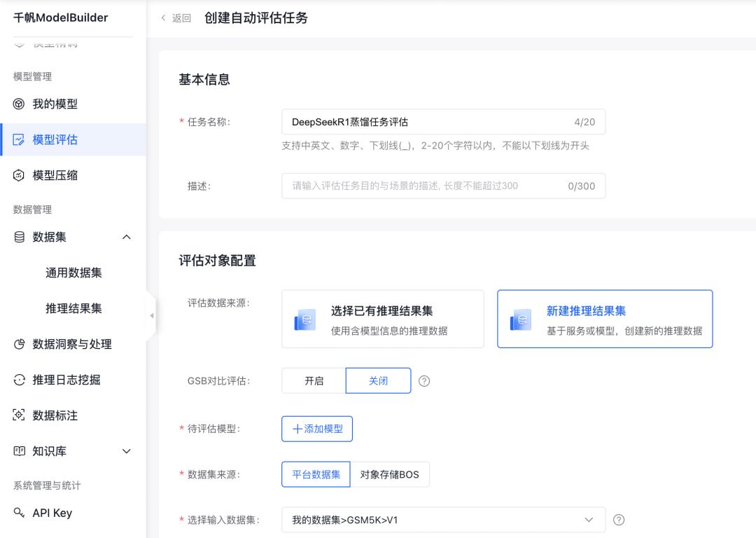The height and width of the screenshot is (538, 756).
Task: Collapse the 数据集 submenu chevron
Action: (x=126, y=237)
